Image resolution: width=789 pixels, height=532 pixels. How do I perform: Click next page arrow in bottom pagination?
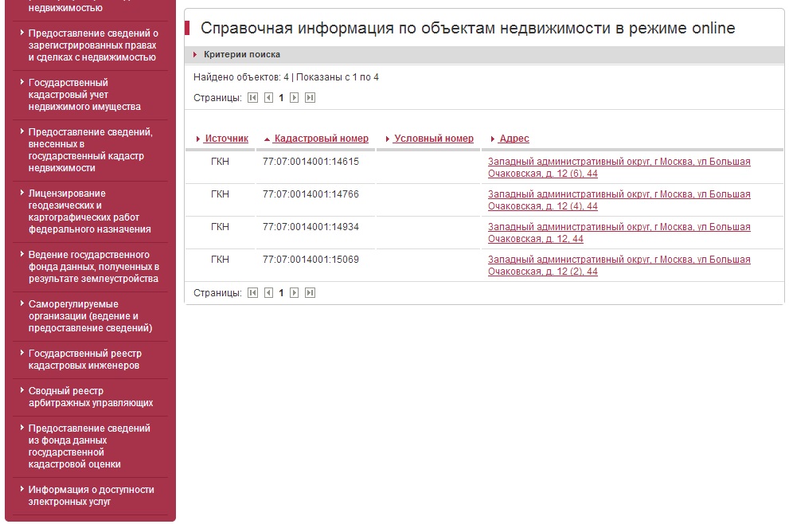tap(294, 293)
